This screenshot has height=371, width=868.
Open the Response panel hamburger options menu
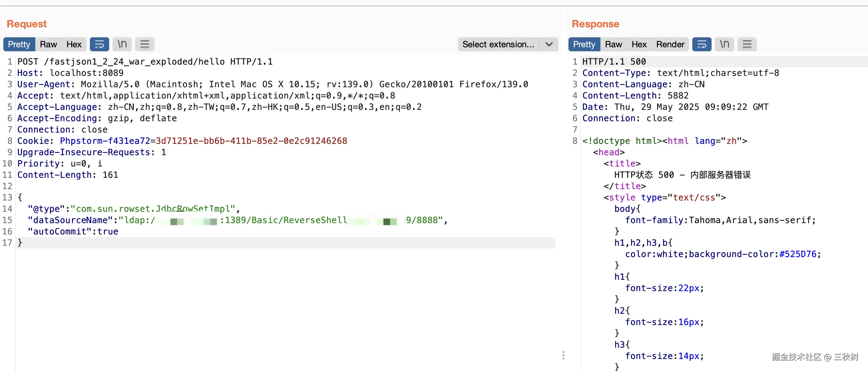(747, 44)
